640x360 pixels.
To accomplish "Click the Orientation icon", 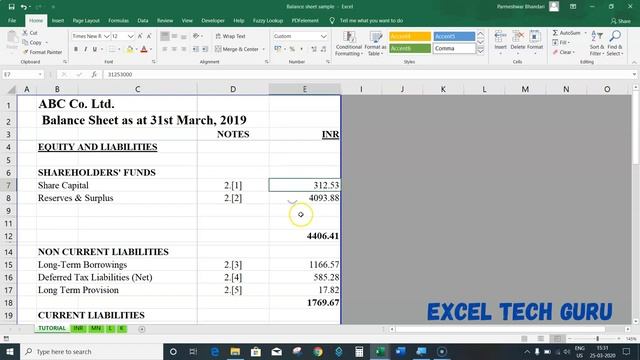I will tap(197, 36).
